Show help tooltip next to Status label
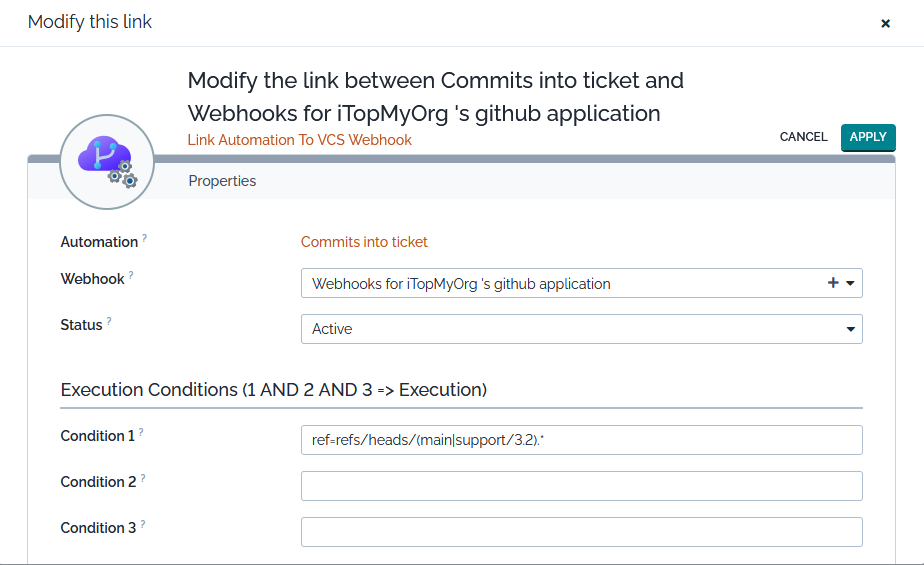Viewport: 924px width, 565px height. click(x=109, y=321)
